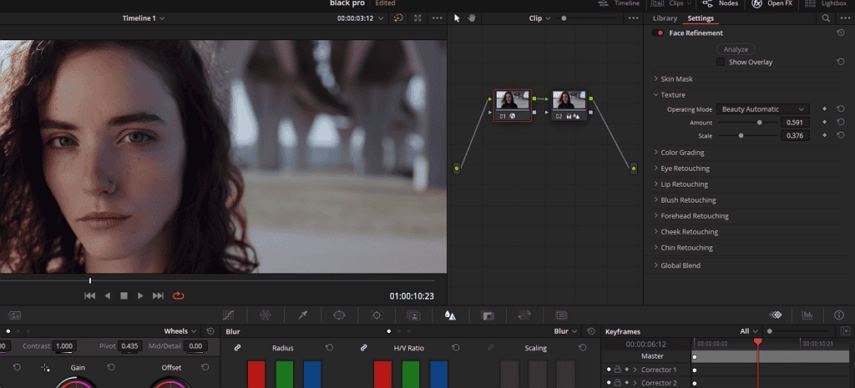This screenshot has width=855, height=388.
Task: Click the Gain color picker crosshair
Action: (46, 368)
